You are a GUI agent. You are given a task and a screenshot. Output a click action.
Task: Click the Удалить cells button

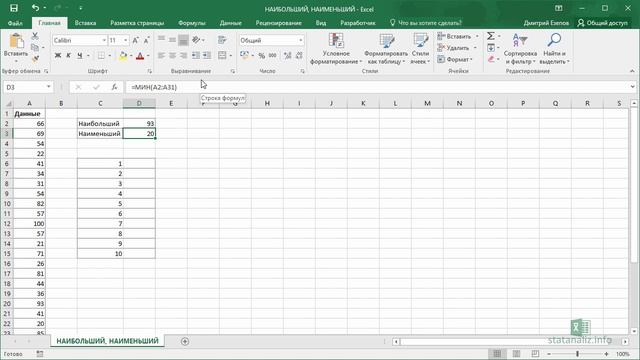click(454, 48)
